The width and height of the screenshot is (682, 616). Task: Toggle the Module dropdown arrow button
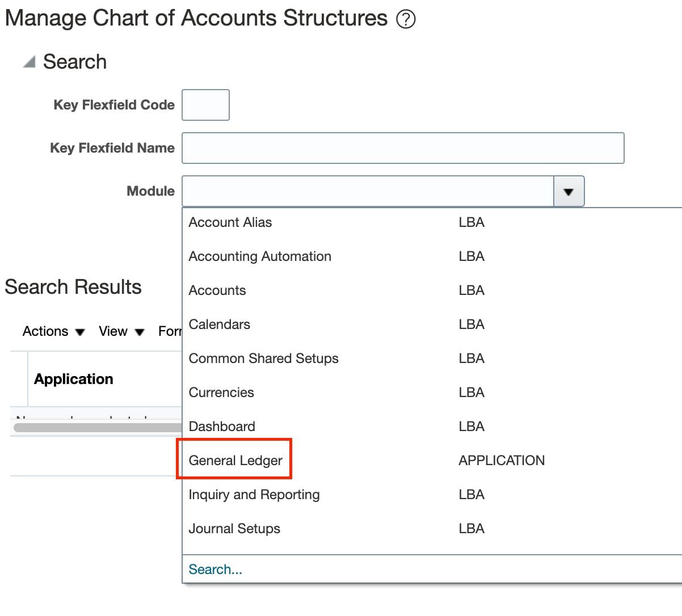tap(569, 192)
